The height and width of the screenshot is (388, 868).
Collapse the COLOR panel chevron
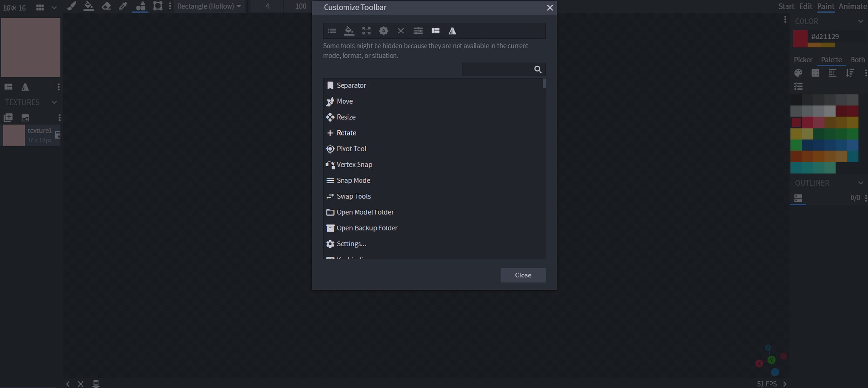point(860,21)
